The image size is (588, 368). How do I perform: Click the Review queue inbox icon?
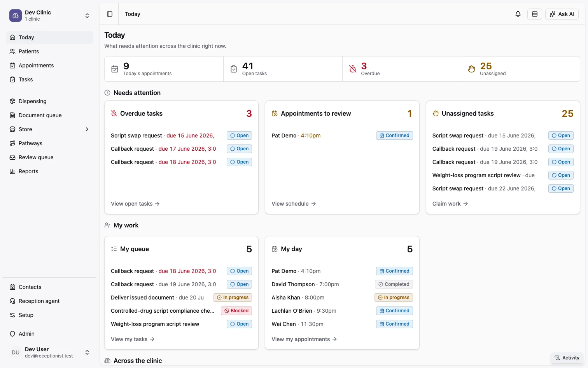[12, 157]
